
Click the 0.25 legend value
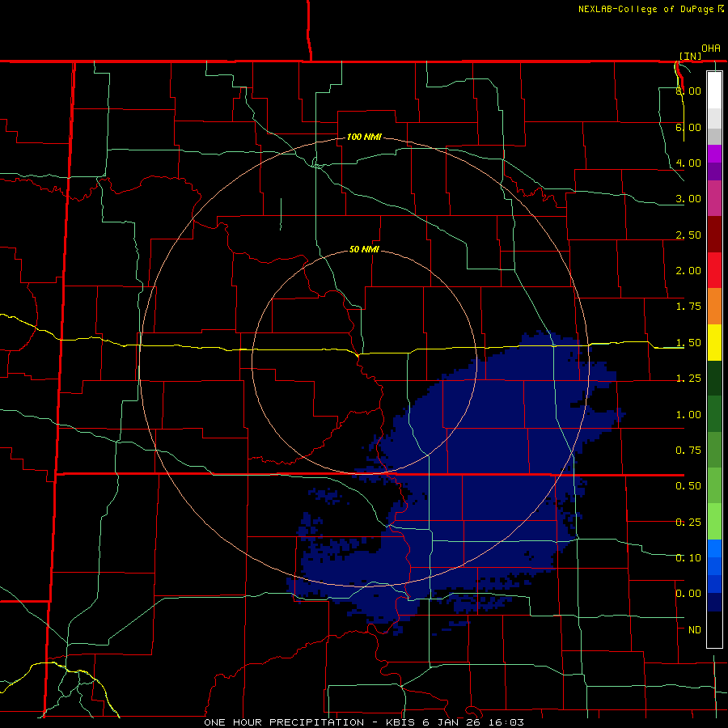(x=688, y=523)
